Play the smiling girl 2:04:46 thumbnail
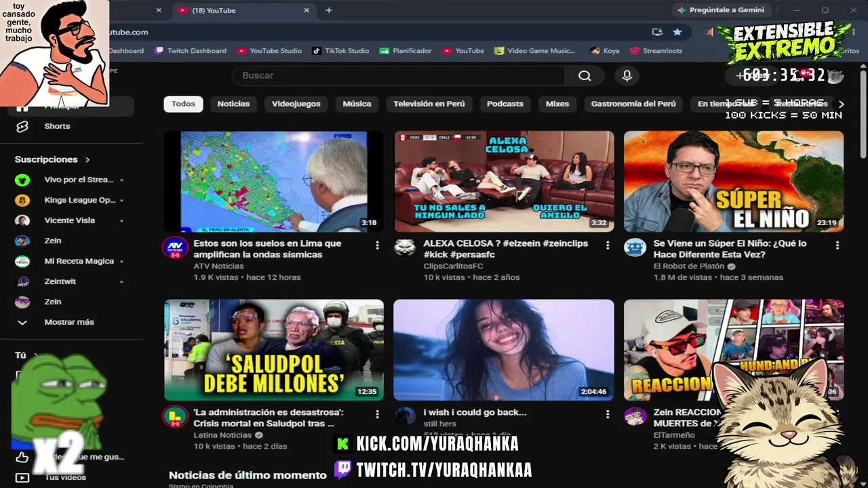868x488 pixels. [x=504, y=350]
